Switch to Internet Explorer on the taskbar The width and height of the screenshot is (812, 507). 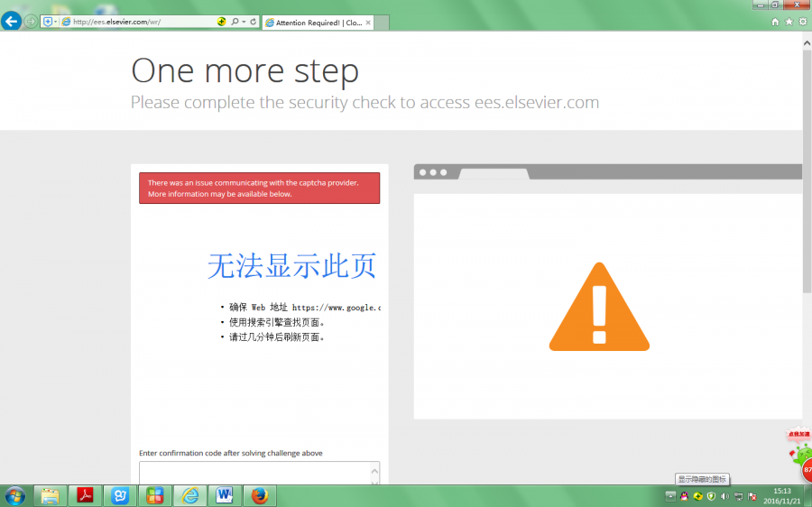tap(189, 496)
